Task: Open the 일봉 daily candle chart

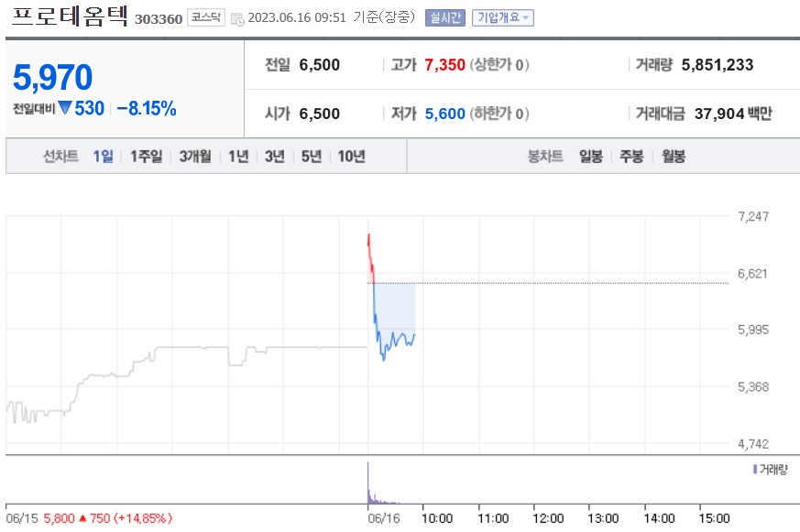Action: tap(591, 156)
